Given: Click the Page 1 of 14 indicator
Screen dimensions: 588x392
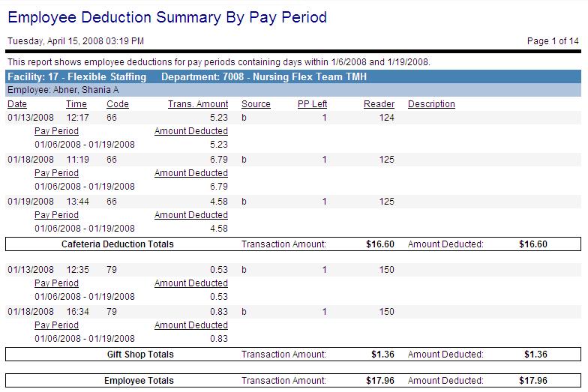Looking at the screenshot, I should pos(553,41).
